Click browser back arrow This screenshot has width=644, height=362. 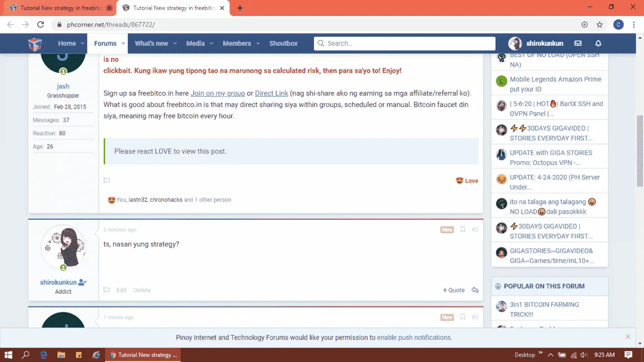coord(10,24)
